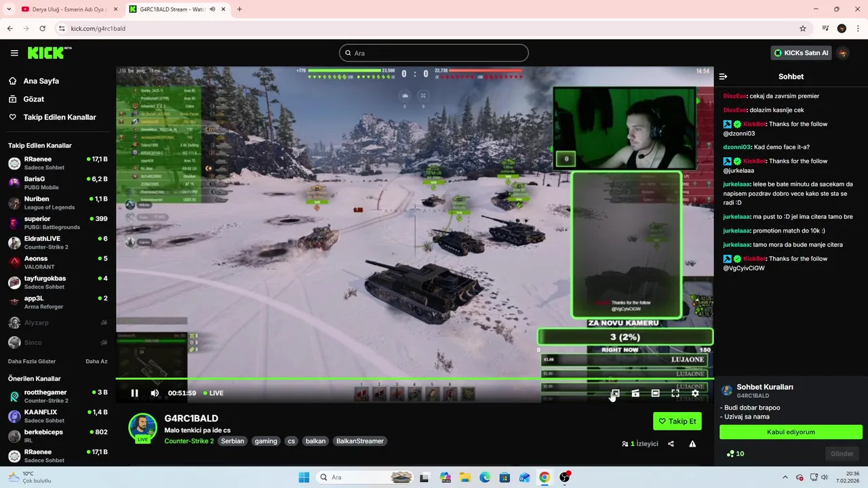Open KICKs Satın Al purchase button
The width and height of the screenshot is (868, 488).
(x=802, y=53)
